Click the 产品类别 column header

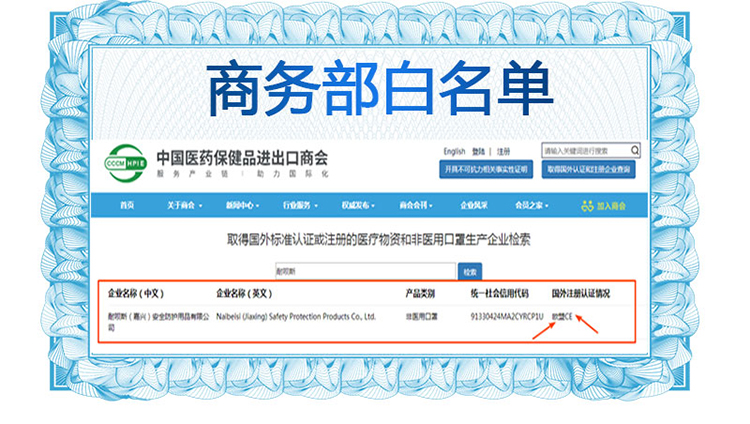point(420,293)
